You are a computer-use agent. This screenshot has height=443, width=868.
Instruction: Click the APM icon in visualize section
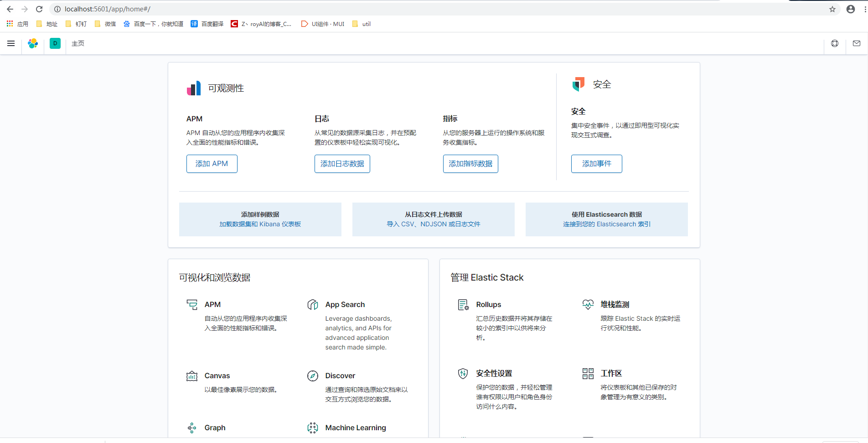[192, 304]
